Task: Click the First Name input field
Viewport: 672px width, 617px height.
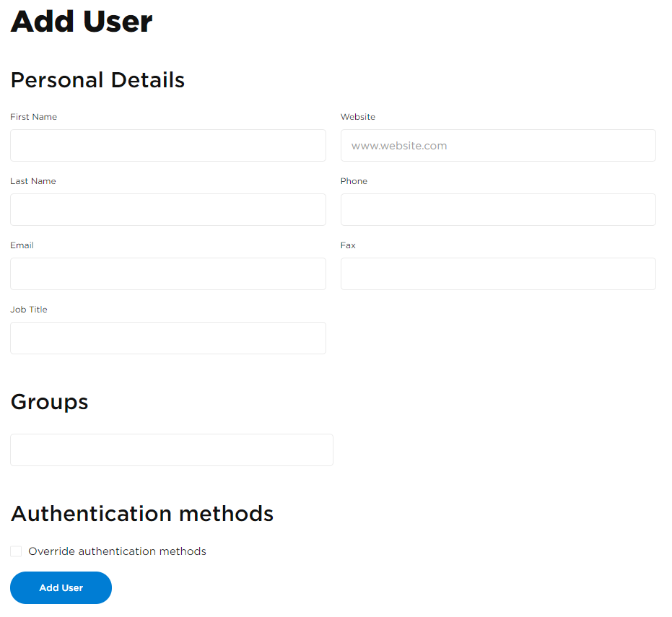Action: tap(167, 145)
